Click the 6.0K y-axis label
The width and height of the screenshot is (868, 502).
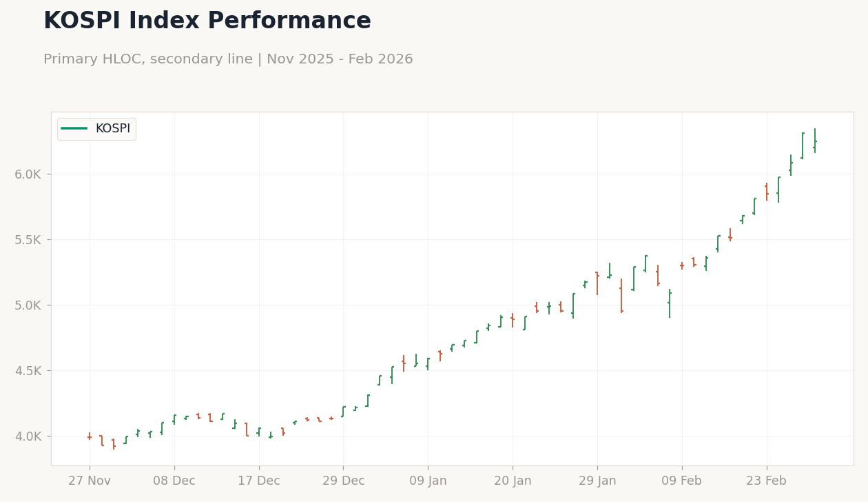(x=28, y=174)
